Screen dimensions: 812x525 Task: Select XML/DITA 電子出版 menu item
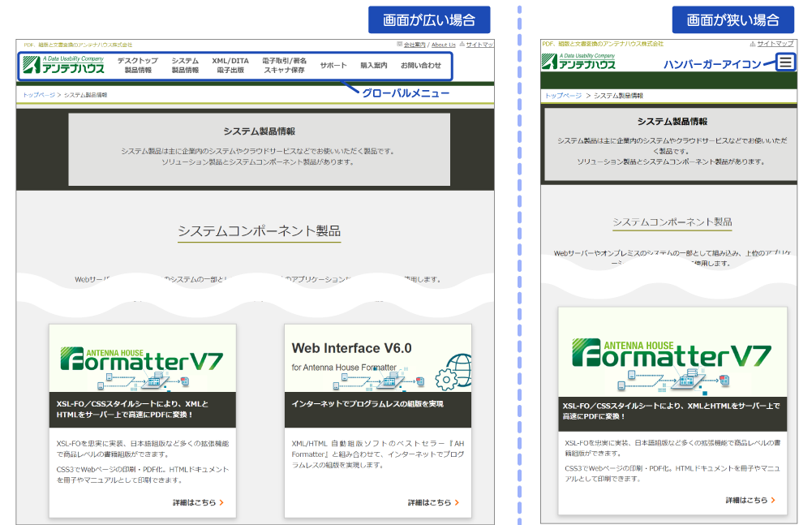[x=230, y=66]
